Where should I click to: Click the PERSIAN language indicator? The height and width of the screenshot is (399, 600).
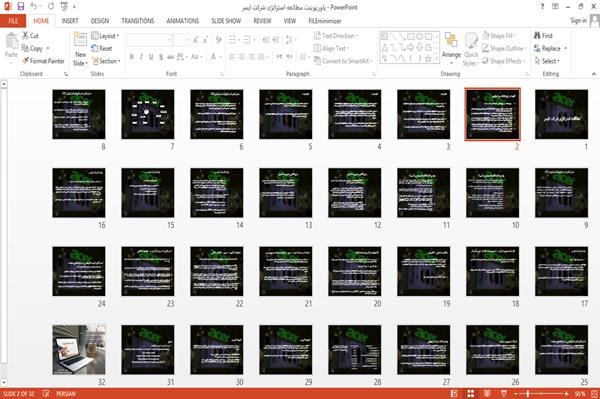(66, 394)
